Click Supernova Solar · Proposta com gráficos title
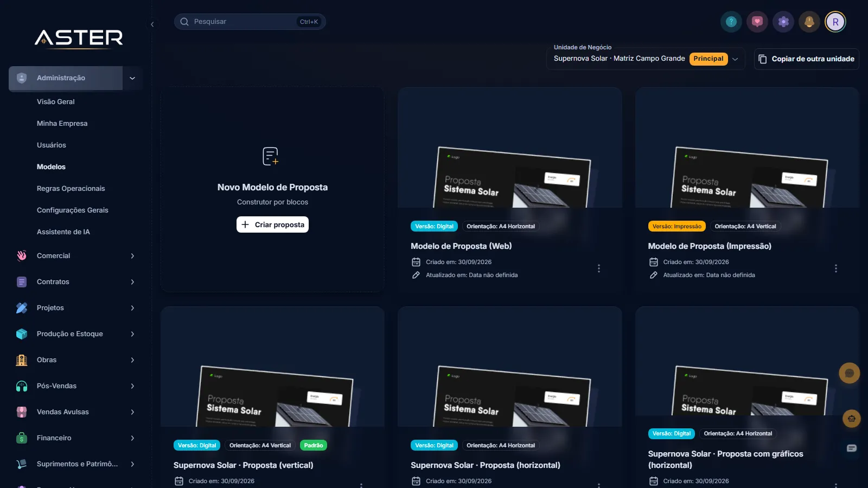868x488 pixels. [x=725, y=459]
